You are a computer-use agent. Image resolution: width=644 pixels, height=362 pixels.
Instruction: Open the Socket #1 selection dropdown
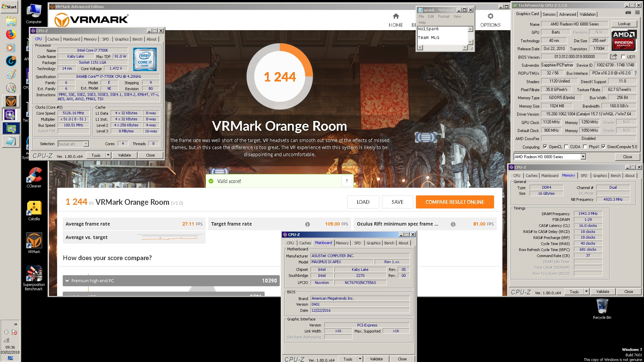pyautogui.click(x=86, y=144)
